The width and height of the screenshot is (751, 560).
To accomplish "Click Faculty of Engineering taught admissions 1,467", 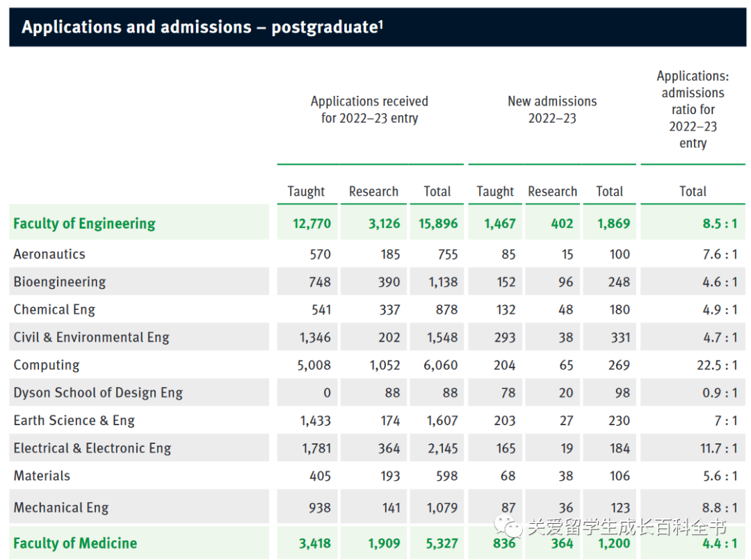I will click(x=500, y=224).
